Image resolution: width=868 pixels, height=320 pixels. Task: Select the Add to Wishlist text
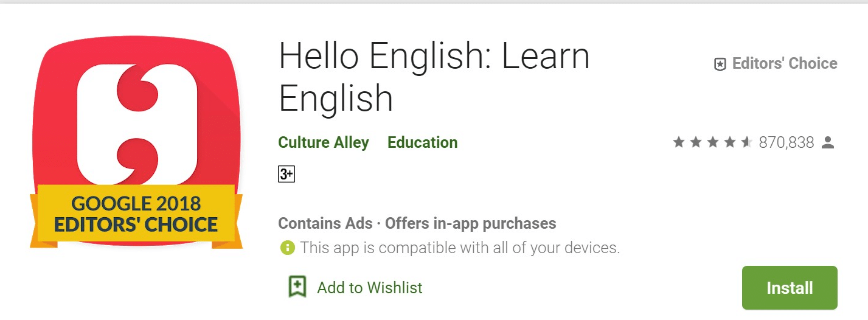pyautogui.click(x=370, y=287)
